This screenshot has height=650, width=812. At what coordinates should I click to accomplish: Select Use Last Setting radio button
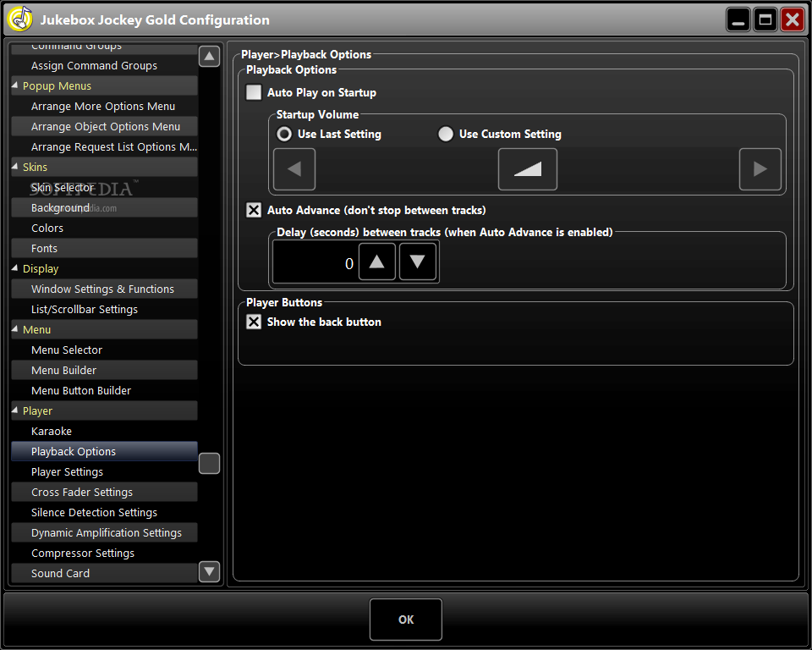(x=284, y=135)
